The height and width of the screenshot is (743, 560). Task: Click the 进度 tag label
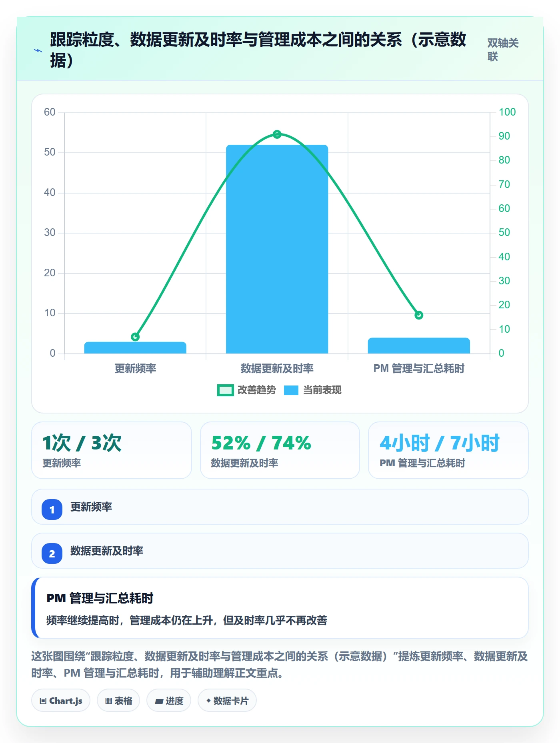[174, 701]
